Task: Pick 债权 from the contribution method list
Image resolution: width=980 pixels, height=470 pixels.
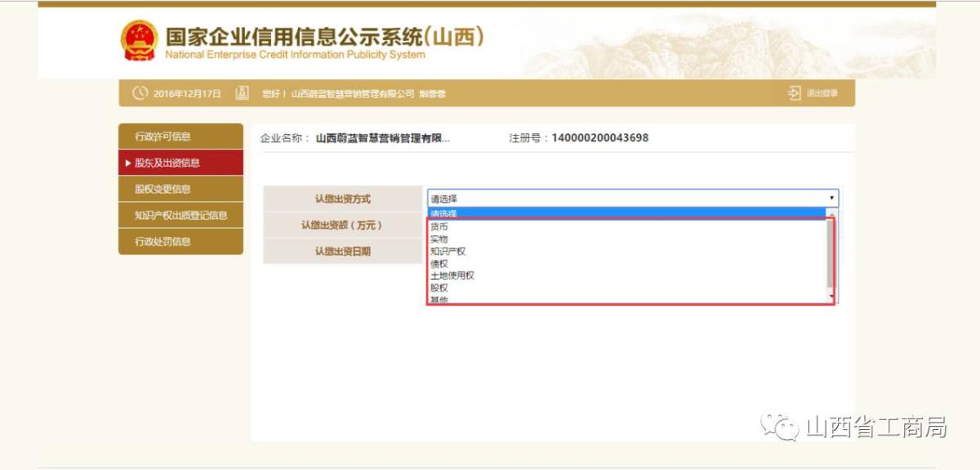Action: point(439,263)
